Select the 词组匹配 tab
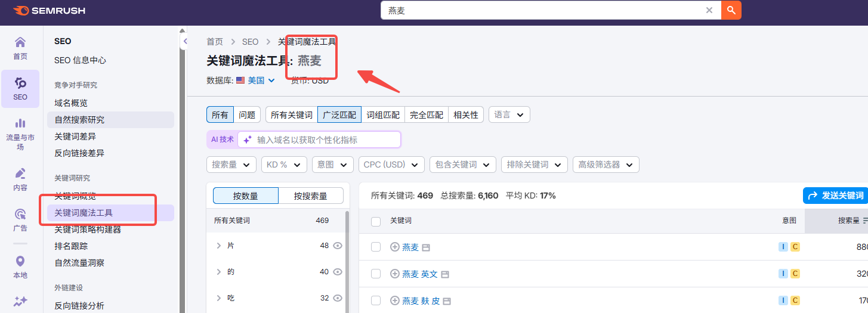The width and height of the screenshot is (868, 313). pyautogui.click(x=383, y=114)
